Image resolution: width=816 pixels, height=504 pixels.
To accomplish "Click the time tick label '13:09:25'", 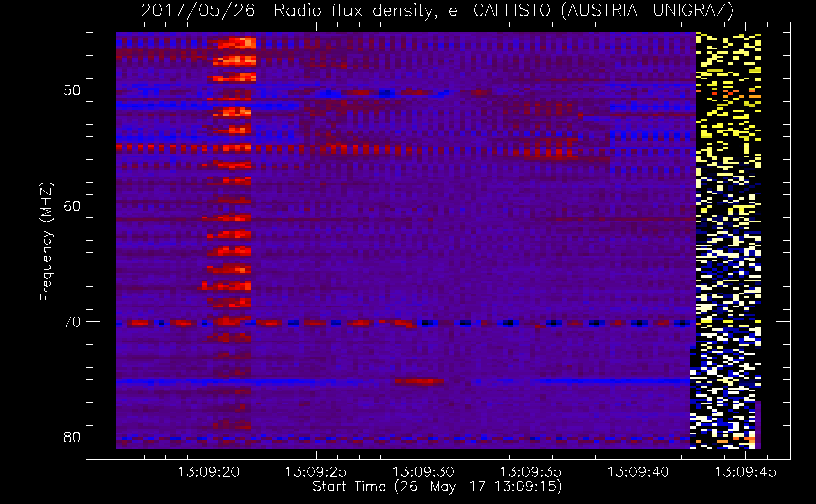I will tap(316, 472).
